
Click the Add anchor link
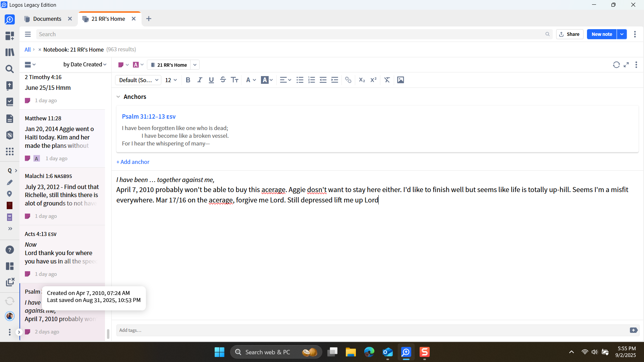click(133, 162)
